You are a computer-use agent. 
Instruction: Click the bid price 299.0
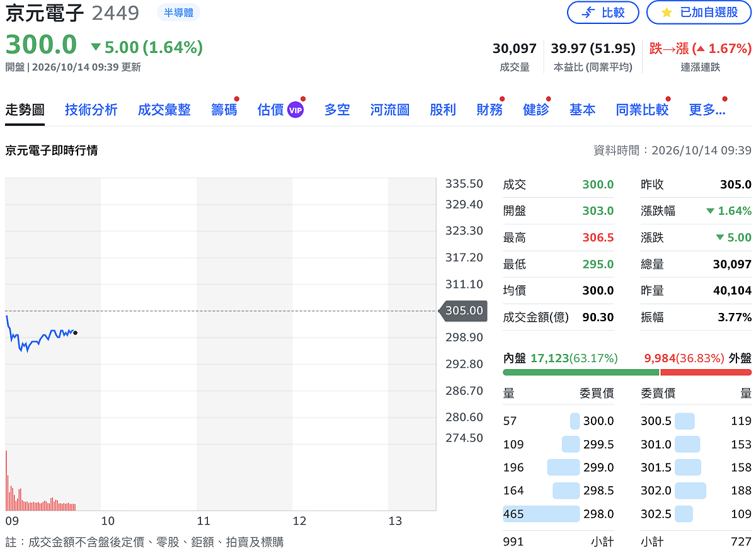point(598,467)
